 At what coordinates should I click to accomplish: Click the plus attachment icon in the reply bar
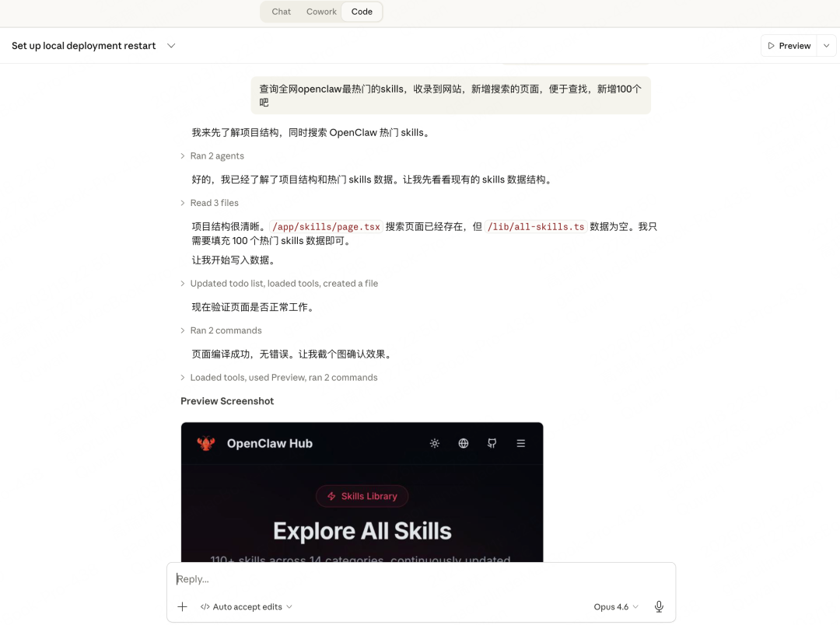coord(182,606)
